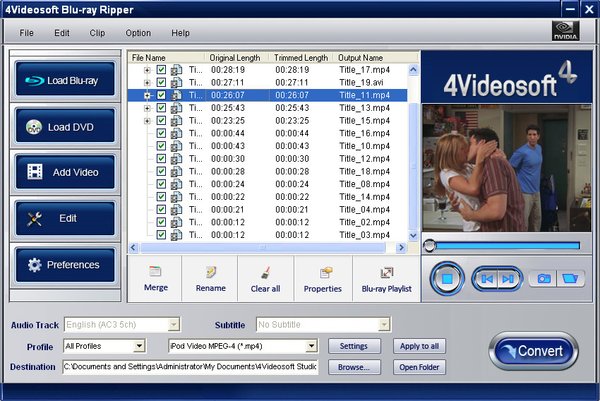Click the file icon of Title_17.mp4 row
This screenshot has width=600, height=401.
(x=176, y=70)
